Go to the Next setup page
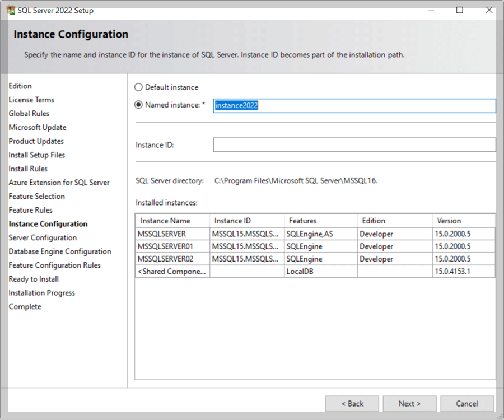 [x=409, y=404]
